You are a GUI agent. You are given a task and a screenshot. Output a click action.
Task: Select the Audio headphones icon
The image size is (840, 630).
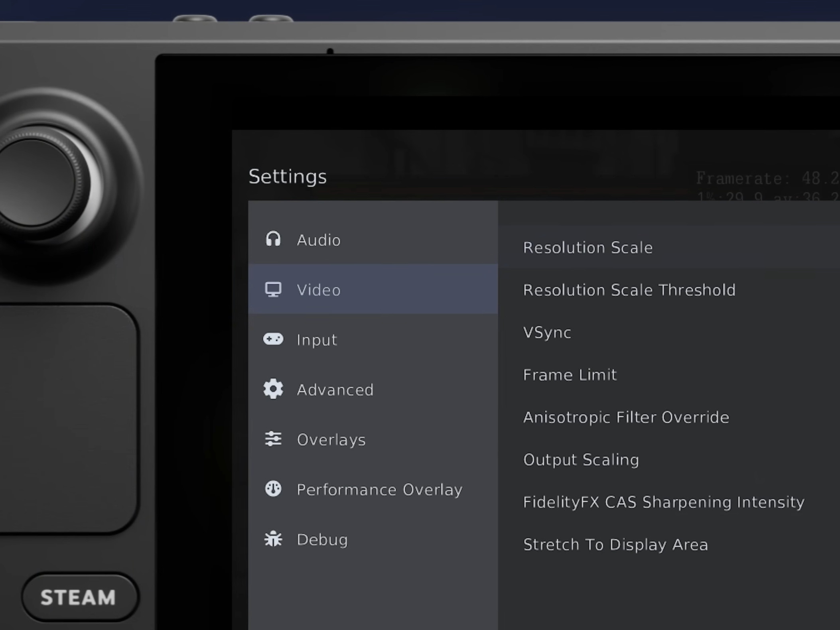tap(274, 239)
